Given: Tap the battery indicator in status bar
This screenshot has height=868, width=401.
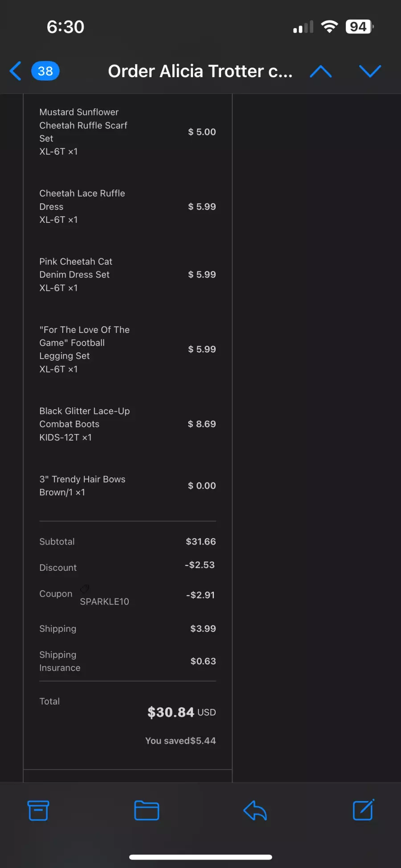Looking at the screenshot, I should click(360, 27).
